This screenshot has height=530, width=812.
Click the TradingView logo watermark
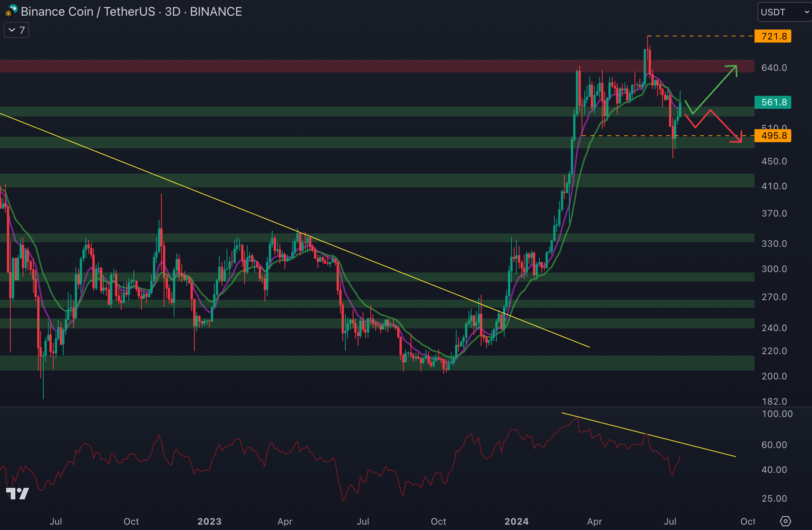point(18,493)
